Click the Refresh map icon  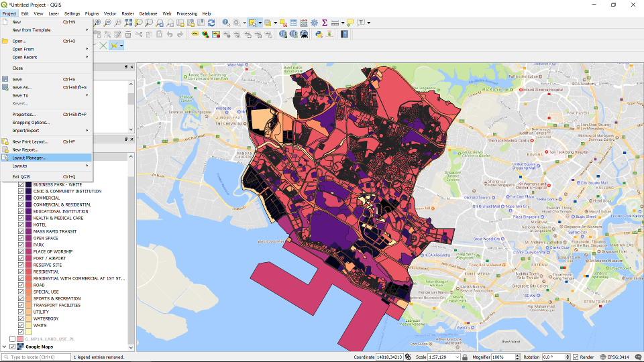pyautogui.click(x=211, y=22)
